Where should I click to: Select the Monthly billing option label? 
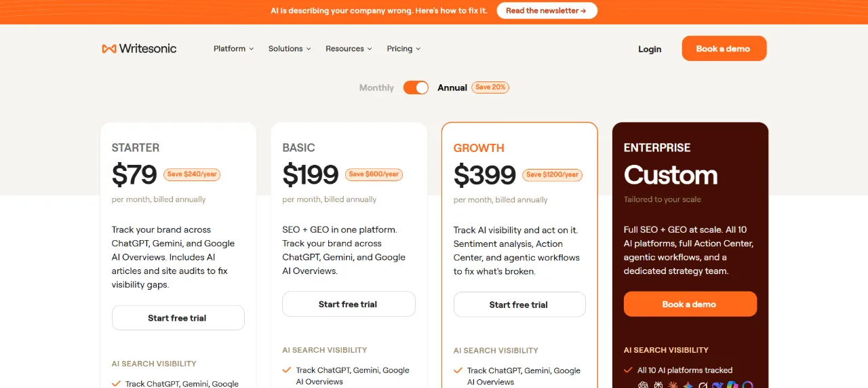click(x=376, y=88)
